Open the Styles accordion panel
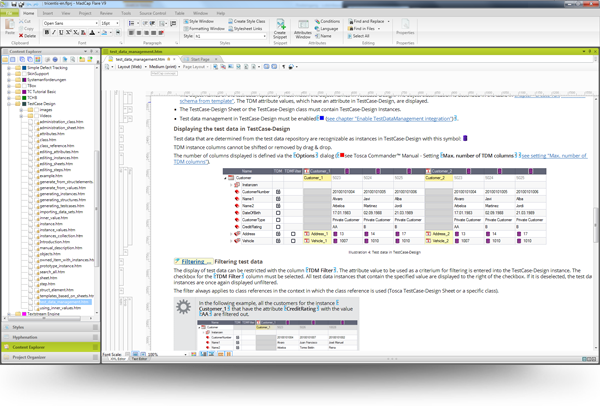 (x=51, y=328)
